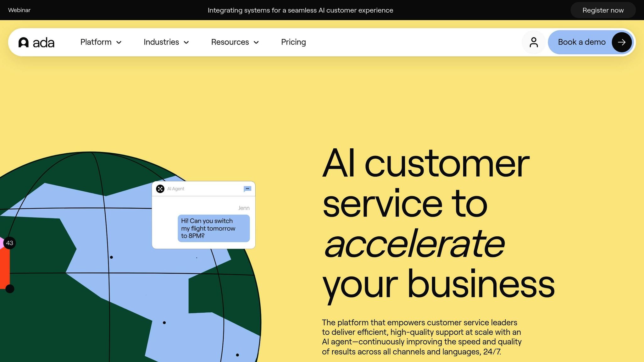Click the 'Hi! Can you switch my flight' message bubble
644x362 pixels.
pos(214,228)
